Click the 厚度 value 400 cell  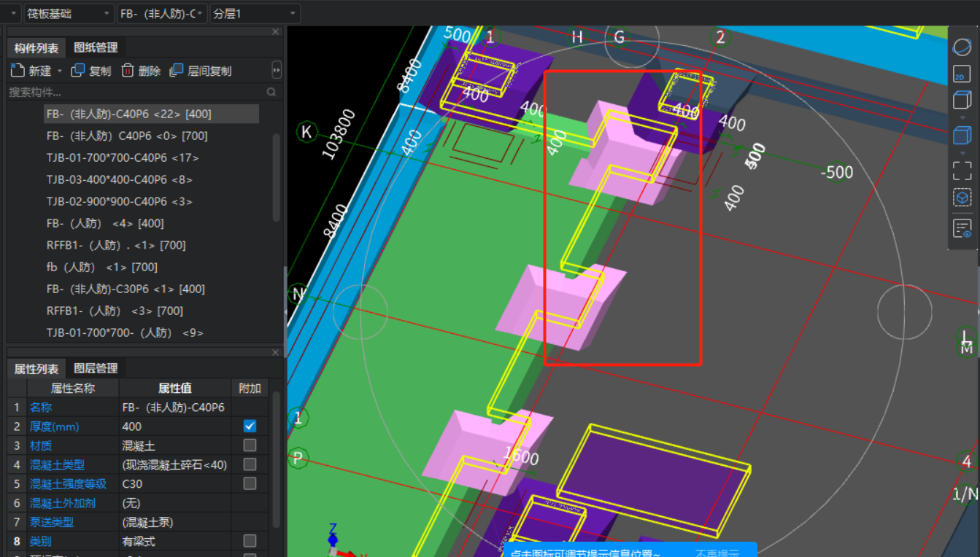(175, 426)
